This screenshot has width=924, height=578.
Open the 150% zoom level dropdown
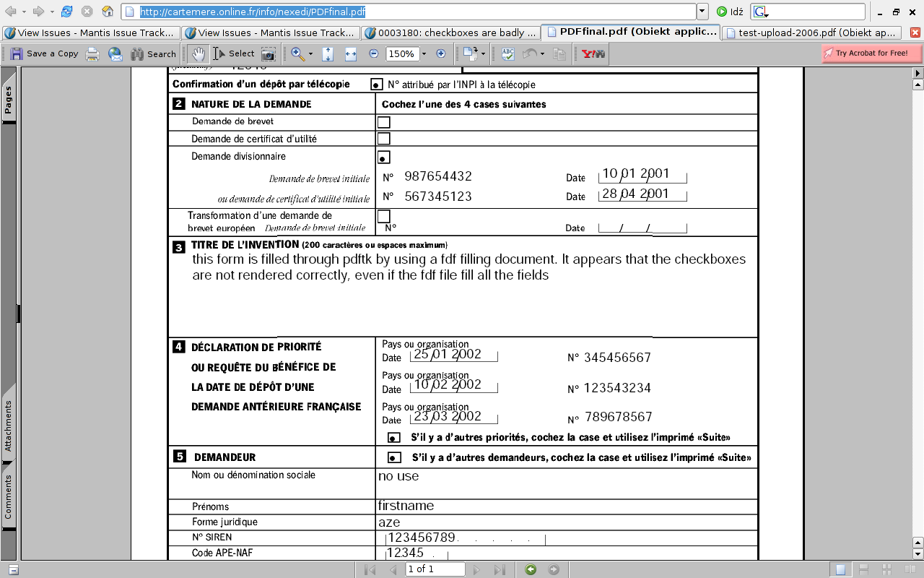(x=424, y=53)
